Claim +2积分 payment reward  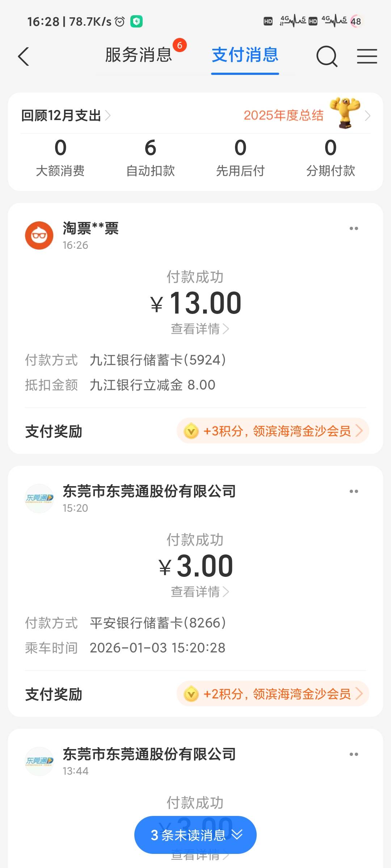tap(273, 694)
